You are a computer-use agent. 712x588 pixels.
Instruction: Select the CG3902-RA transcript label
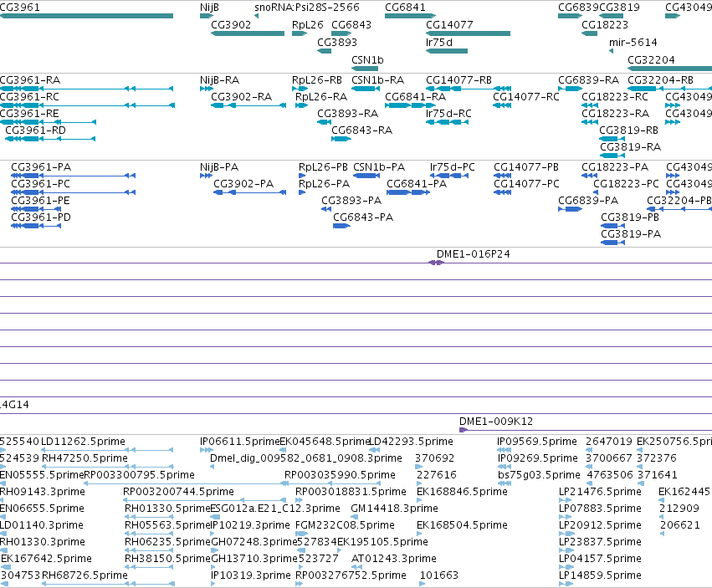tap(241, 97)
